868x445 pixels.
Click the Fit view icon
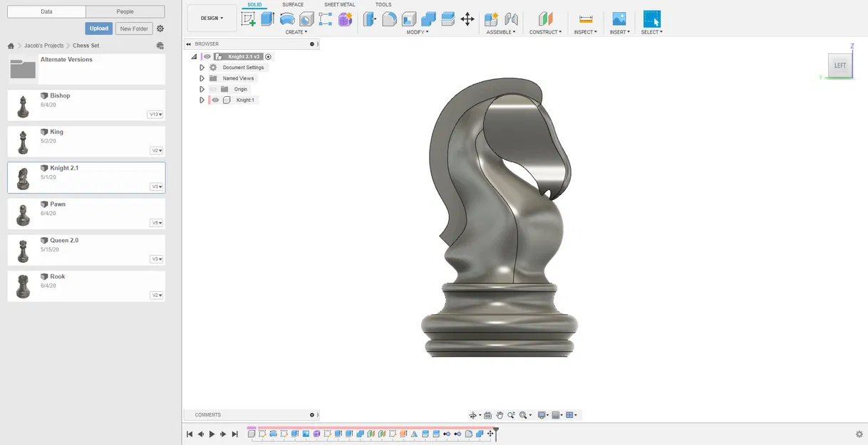coord(523,414)
